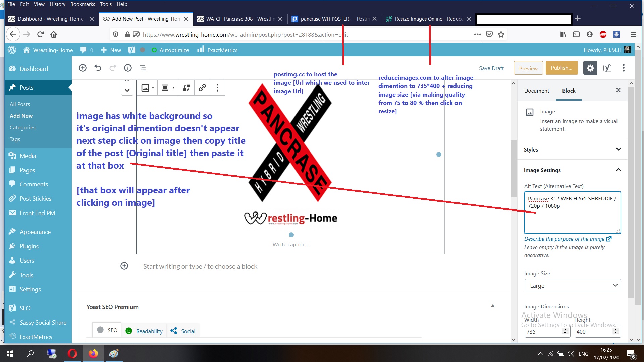
Task: Switch to Document tab
Action: [x=537, y=90]
